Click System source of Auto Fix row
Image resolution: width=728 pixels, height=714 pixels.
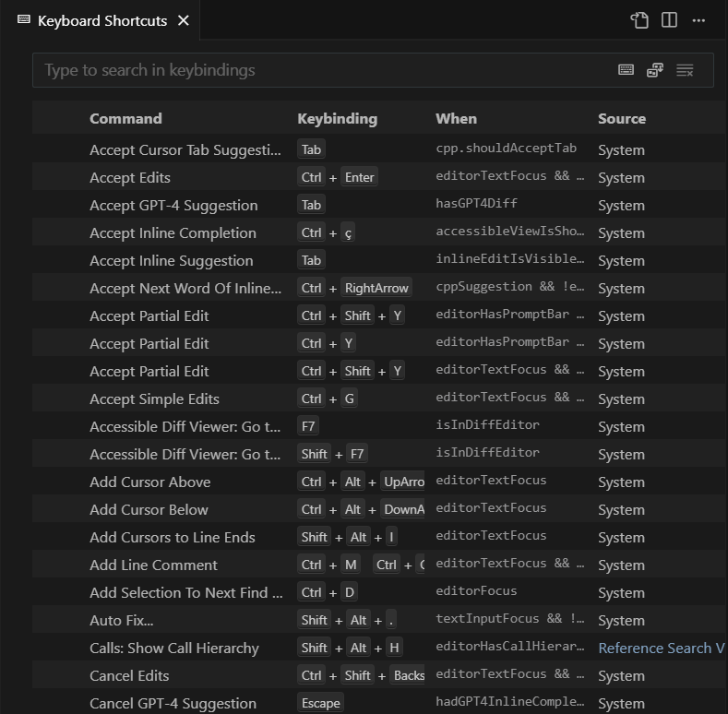point(621,621)
